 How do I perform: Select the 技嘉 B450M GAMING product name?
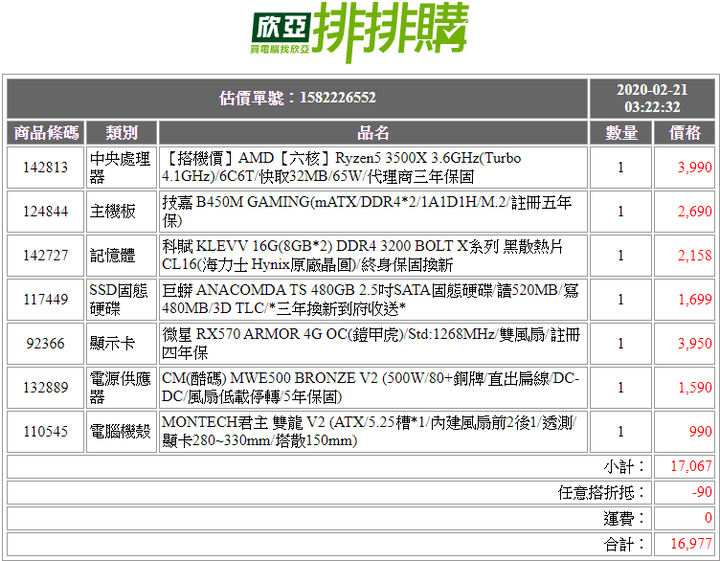coord(367,211)
